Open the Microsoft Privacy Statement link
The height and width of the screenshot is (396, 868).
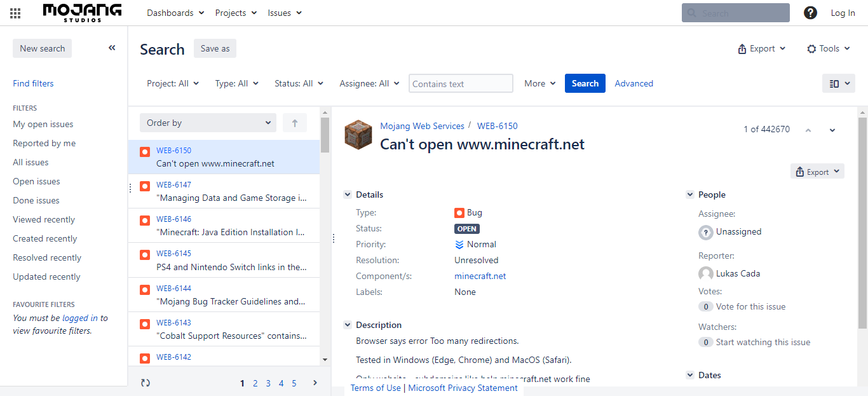click(x=463, y=388)
